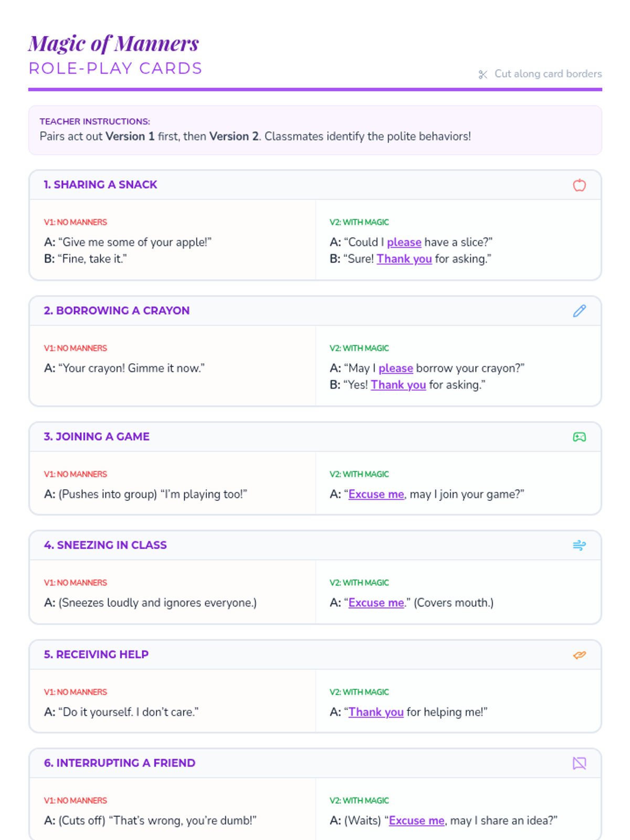Click 'Cut along card borders' text
Screen dimensions: 630x840
(x=548, y=74)
